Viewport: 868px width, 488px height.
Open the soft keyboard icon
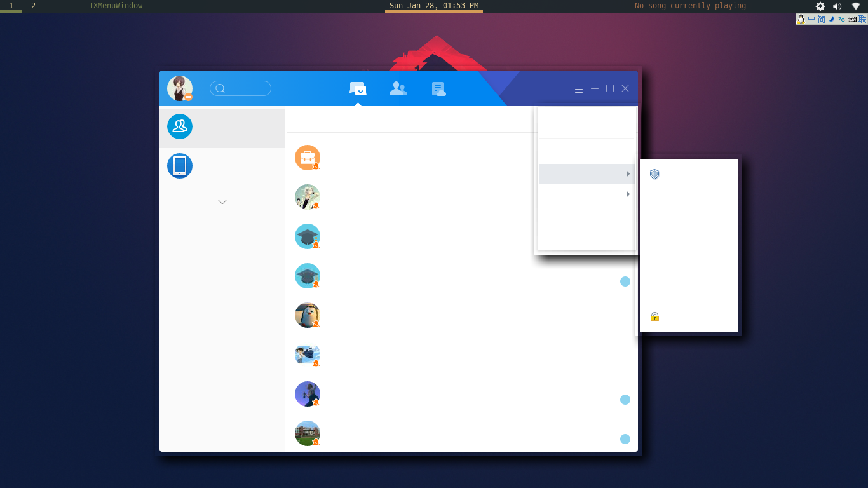tap(852, 19)
